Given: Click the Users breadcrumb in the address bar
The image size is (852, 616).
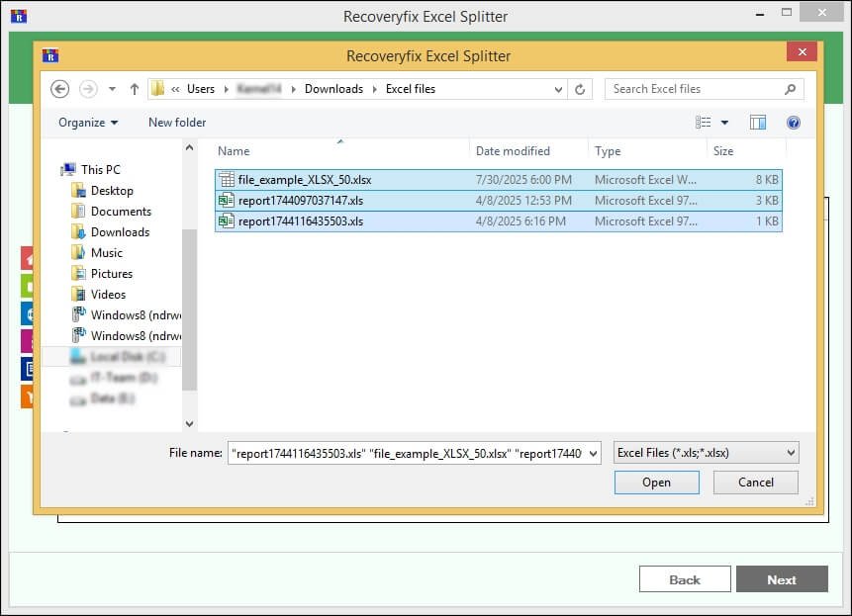Looking at the screenshot, I should [201, 89].
